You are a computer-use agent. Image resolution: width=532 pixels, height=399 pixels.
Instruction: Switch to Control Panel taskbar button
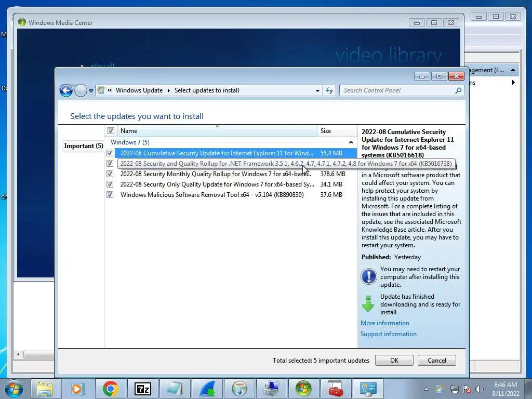tap(368, 389)
